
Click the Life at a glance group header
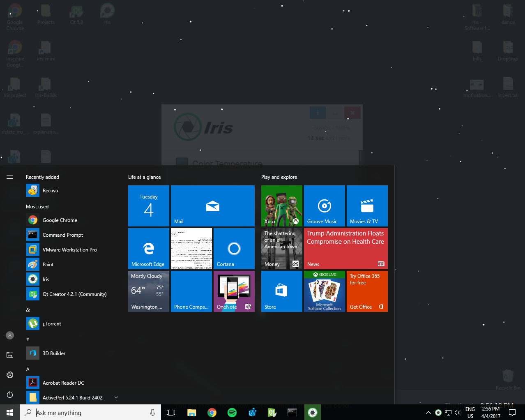pos(145,177)
